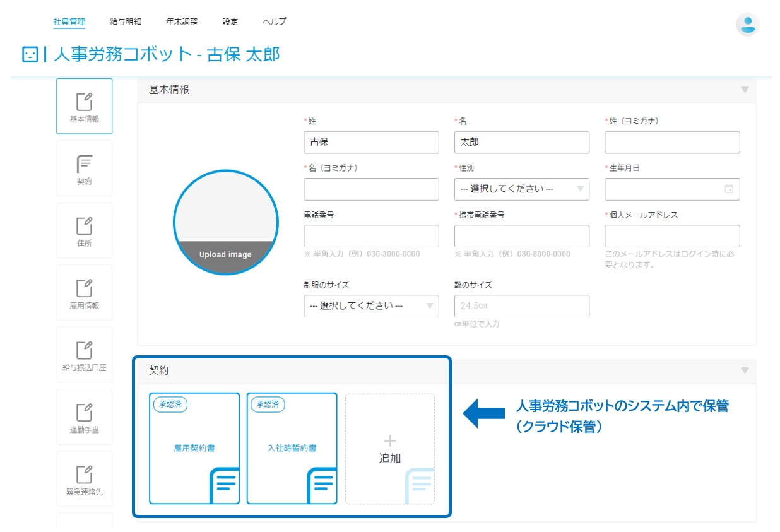Click the 承認済 badge on 雇用契約書

tap(170, 404)
